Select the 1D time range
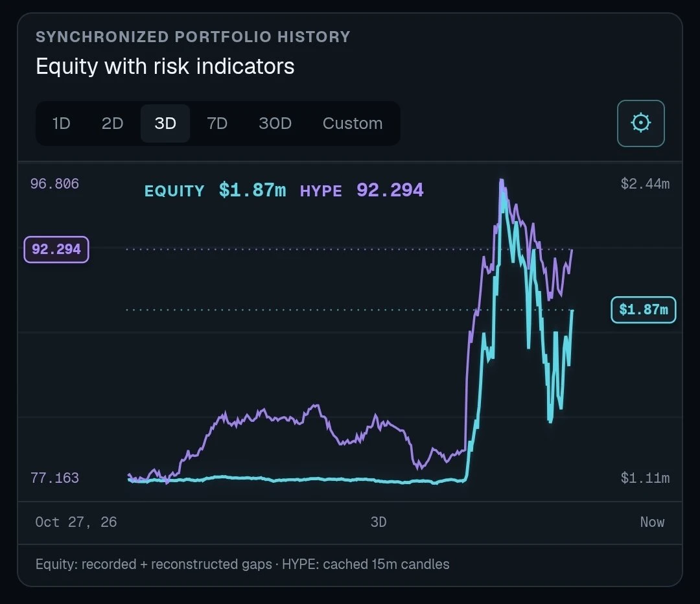This screenshot has width=700, height=604. tap(61, 123)
